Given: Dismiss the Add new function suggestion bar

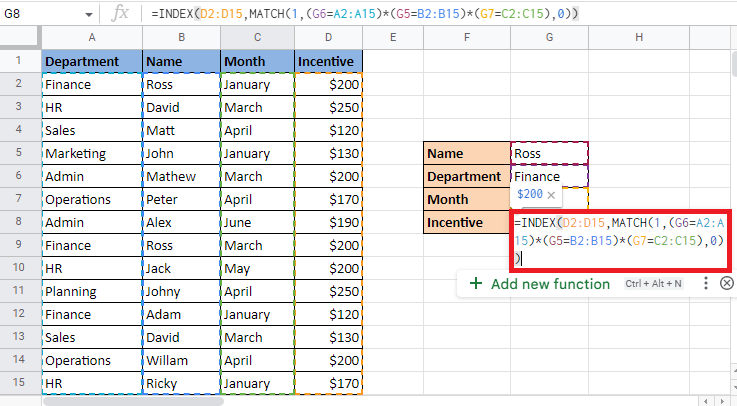Looking at the screenshot, I should coord(727,283).
